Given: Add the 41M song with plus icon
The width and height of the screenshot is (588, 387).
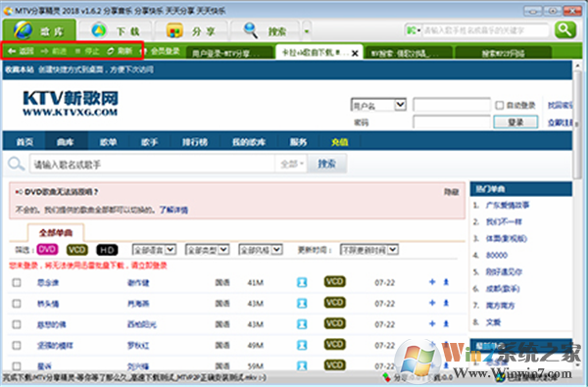Looking at the screenshot, I should click(432, 281).
